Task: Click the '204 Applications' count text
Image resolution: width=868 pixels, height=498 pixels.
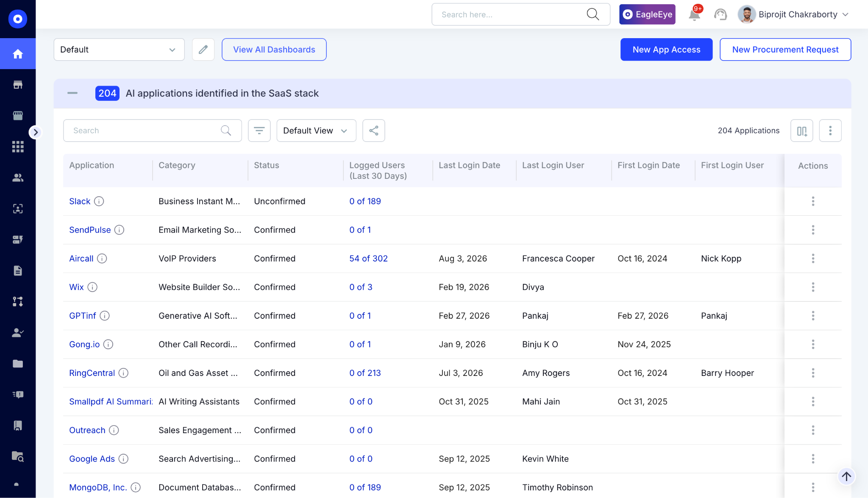Action: (748, 131)
